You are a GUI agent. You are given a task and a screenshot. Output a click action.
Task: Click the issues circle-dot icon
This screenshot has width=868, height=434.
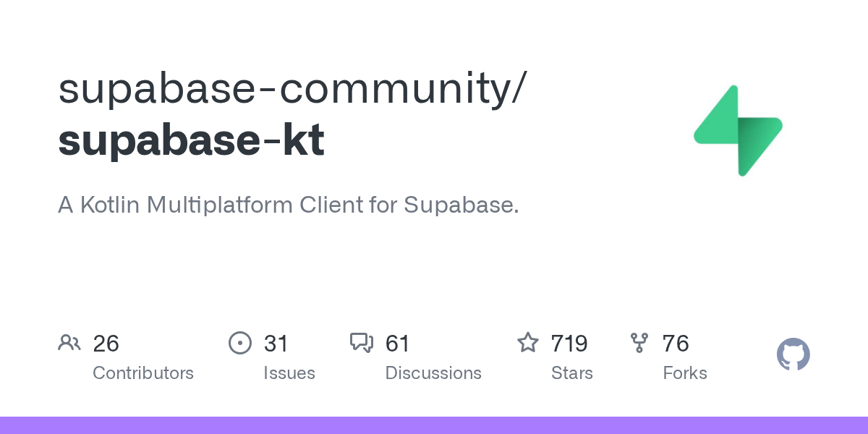click(x=239, y=343)
